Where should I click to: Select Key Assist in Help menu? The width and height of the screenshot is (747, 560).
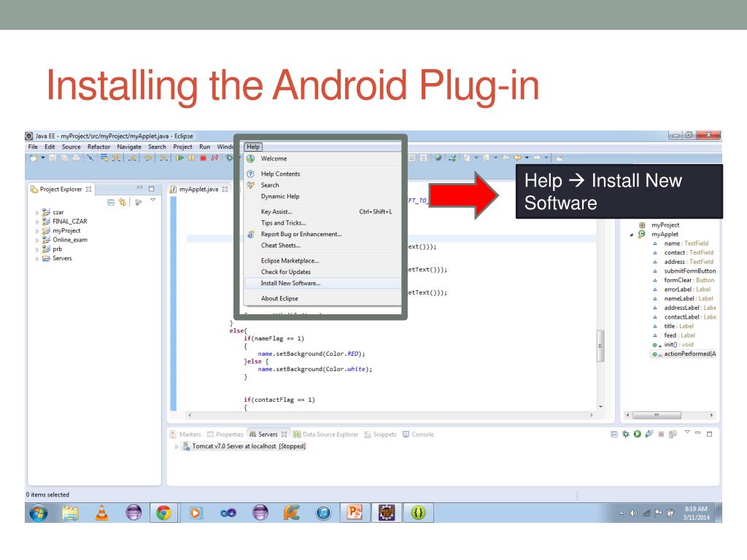click(x=322, y=211)
